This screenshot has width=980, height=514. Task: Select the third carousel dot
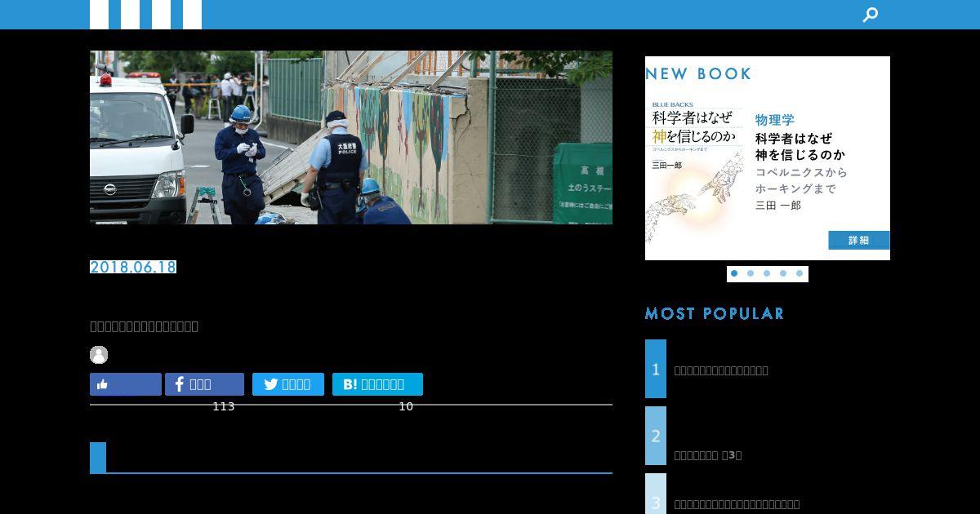click(767, 273)
